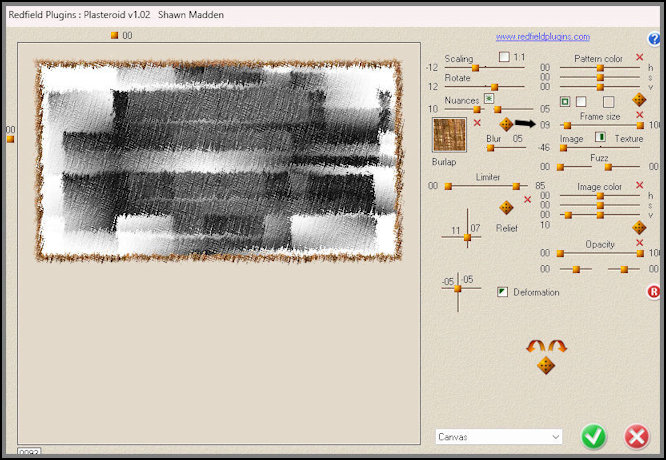The height and width of the screenshot is (460, 666).
Task: Click the dice below the Image color sliders
Action: 639,227
